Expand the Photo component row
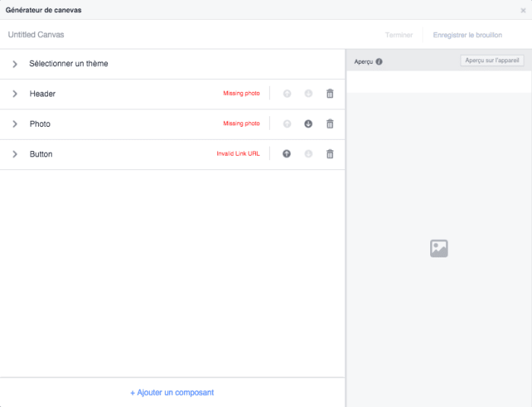This screenshot has height=407, width=532. [x=14, y=124]
